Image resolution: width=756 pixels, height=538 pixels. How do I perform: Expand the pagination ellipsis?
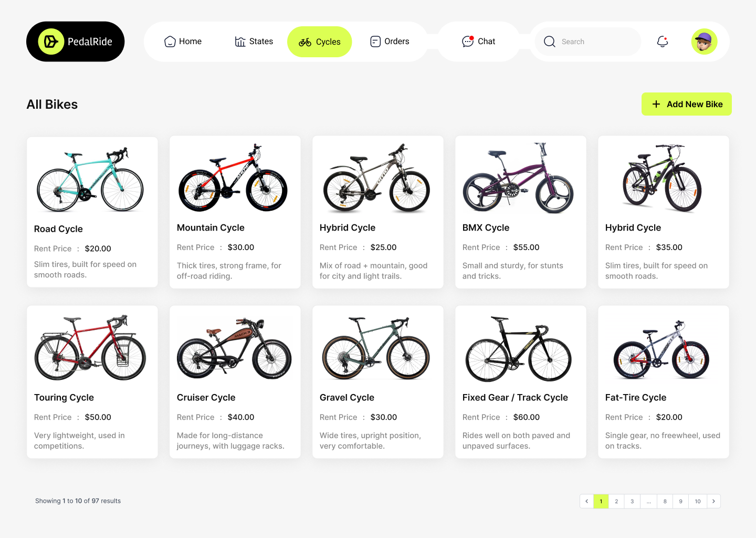[x=649, y=501]
